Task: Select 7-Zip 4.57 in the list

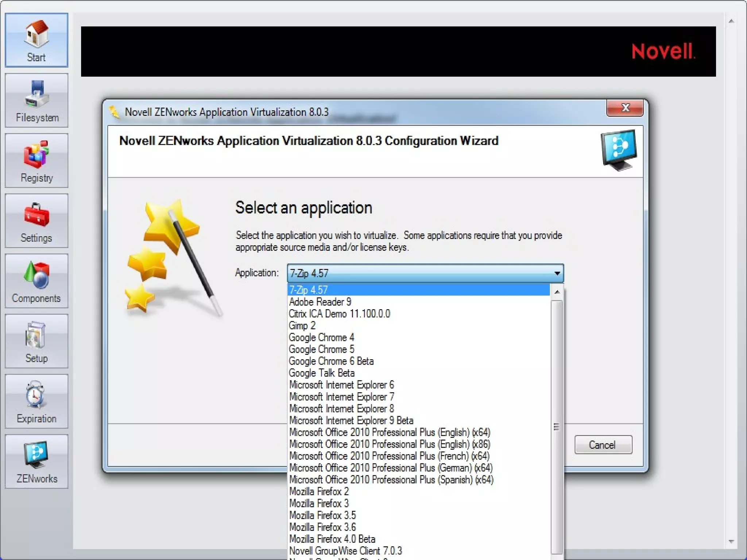Action: pos(419,290)
